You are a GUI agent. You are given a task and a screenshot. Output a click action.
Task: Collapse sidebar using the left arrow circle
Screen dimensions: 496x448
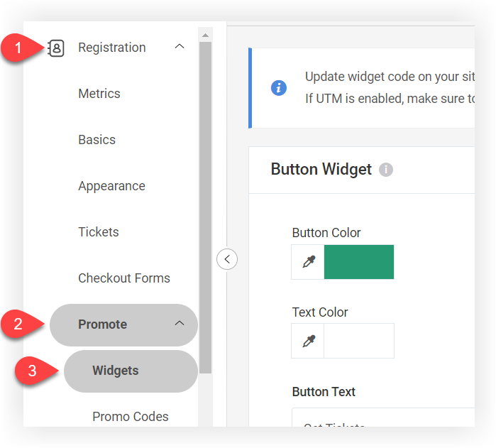[227, 259]
